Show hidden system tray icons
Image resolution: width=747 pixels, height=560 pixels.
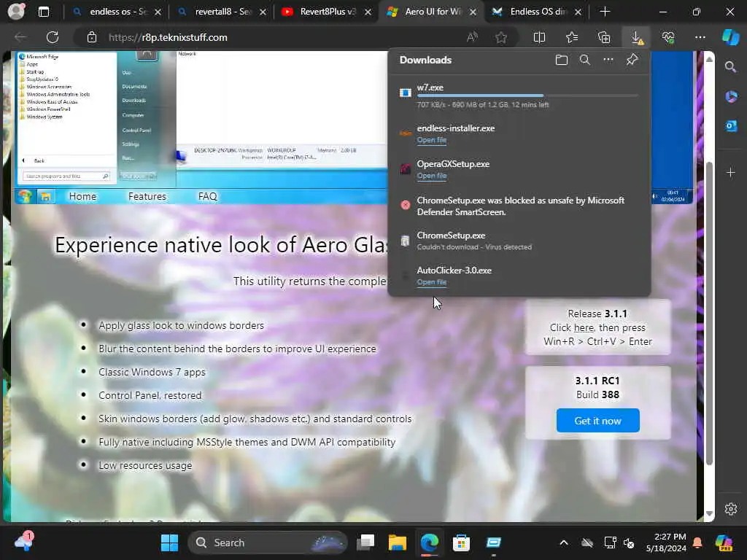click(564, 542)
